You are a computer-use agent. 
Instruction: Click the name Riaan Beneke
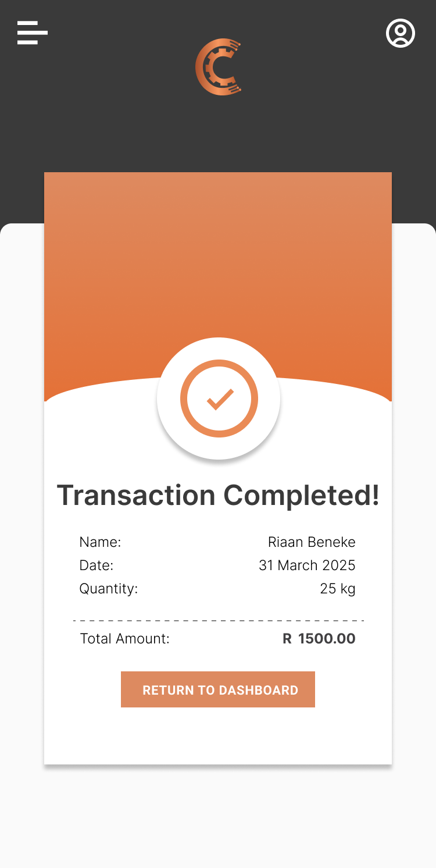[312, 542]
